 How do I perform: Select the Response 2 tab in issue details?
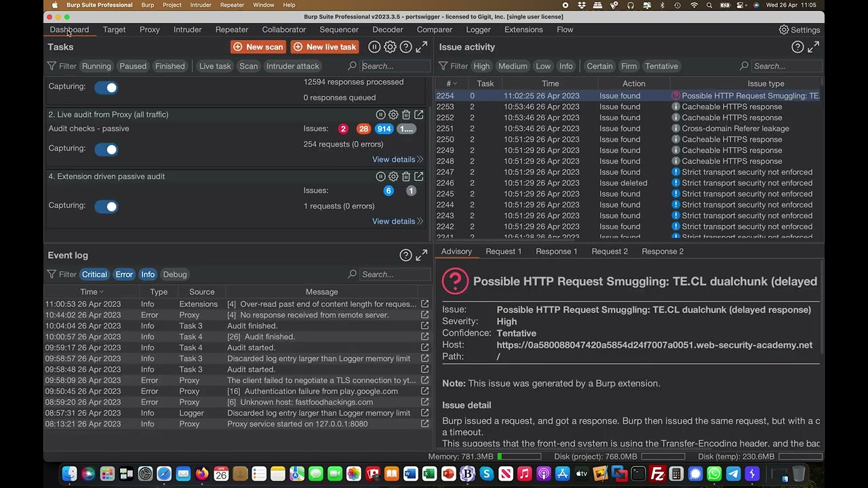point(663,251)
